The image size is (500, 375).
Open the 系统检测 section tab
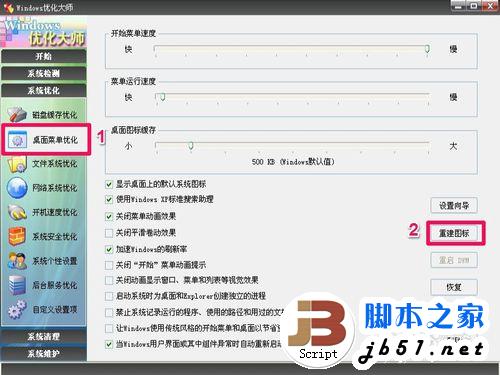click(x=44, y=73)
